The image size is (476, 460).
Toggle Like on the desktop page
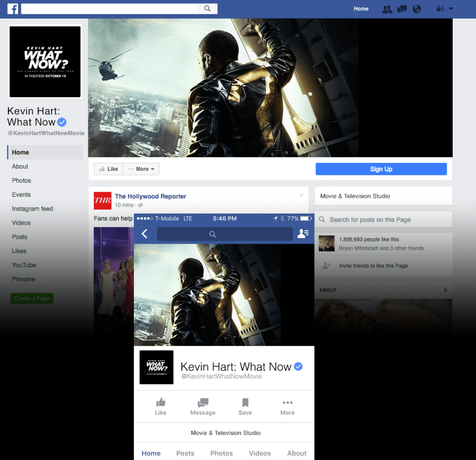109,169
